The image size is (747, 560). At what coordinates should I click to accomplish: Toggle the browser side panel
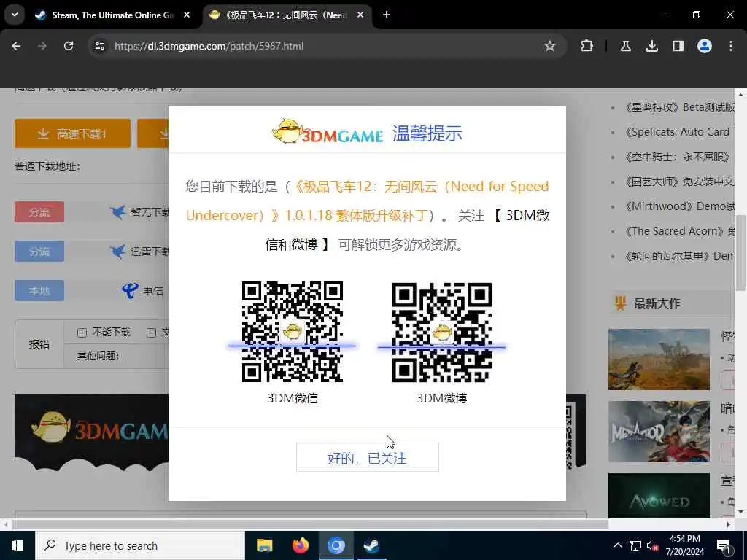pos(678,46)
